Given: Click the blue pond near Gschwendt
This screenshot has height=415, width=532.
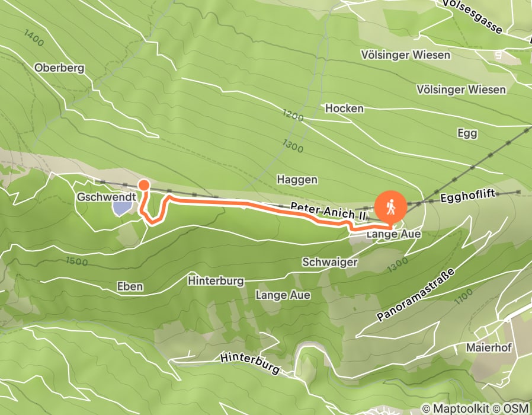Looking at the screenshot, I should pyautogui.click(x=122, y=208).
